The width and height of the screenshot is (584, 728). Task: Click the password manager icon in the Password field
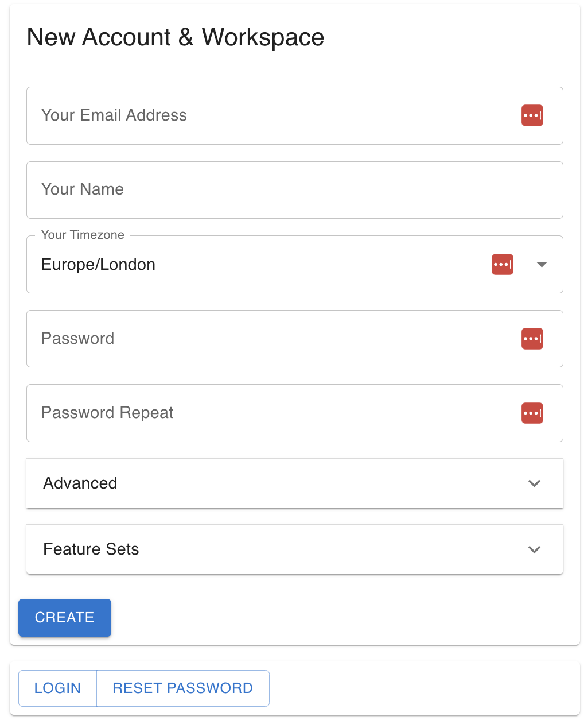[532, 339]
